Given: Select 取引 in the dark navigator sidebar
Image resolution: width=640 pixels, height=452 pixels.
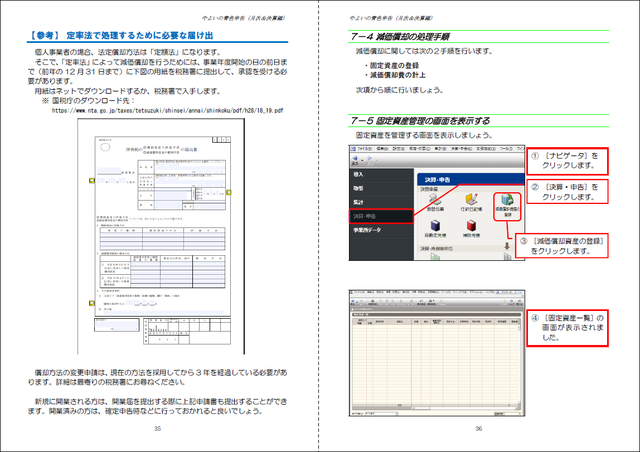Looking at the screenshot, I should 381,188.
